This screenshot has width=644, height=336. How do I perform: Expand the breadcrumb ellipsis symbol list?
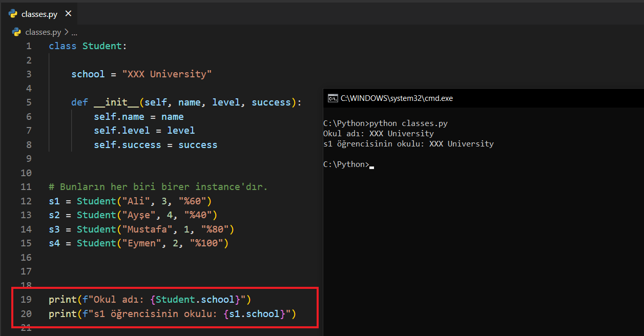pyautogui.click(x=74, y=32)
